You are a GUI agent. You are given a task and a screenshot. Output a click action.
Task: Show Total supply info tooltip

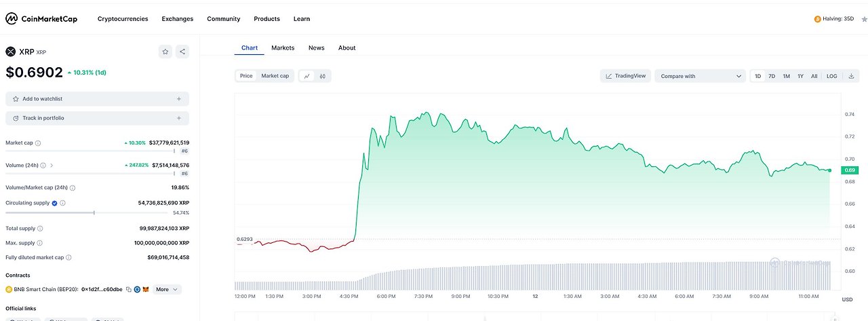(40, 229)
